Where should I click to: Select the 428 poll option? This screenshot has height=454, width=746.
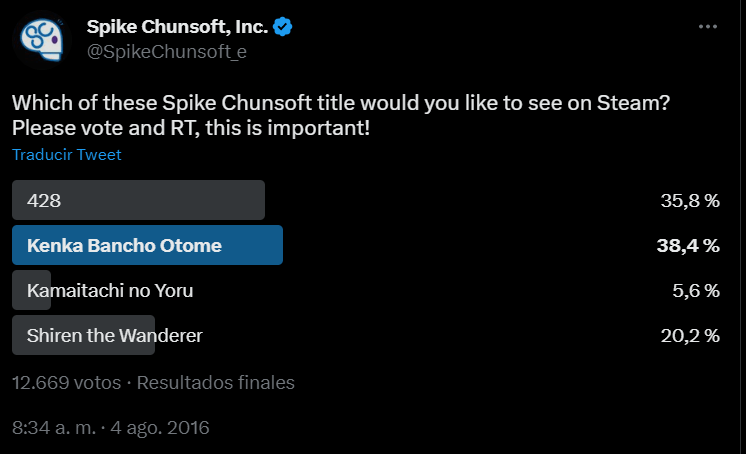coord(138,200)
